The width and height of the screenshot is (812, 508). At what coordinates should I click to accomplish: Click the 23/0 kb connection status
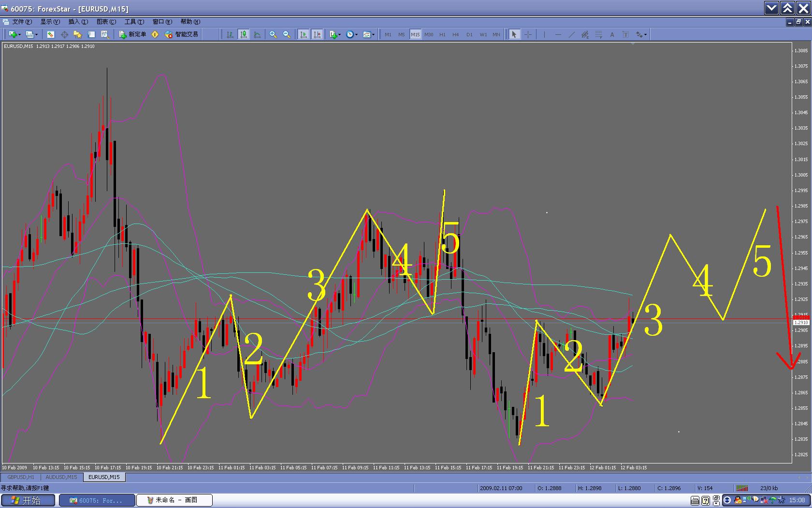point(769,488)
